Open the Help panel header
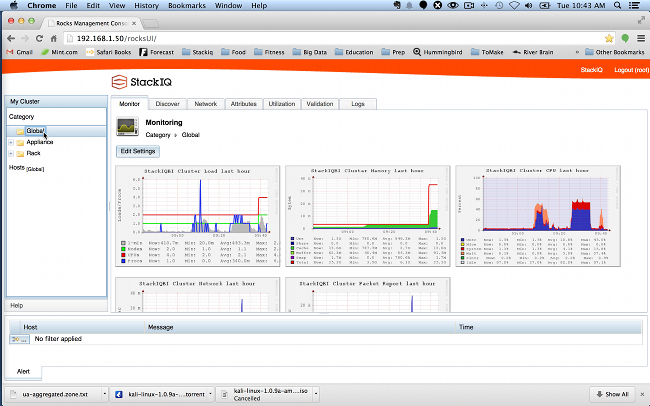650x406 pixels. [56, 306]
